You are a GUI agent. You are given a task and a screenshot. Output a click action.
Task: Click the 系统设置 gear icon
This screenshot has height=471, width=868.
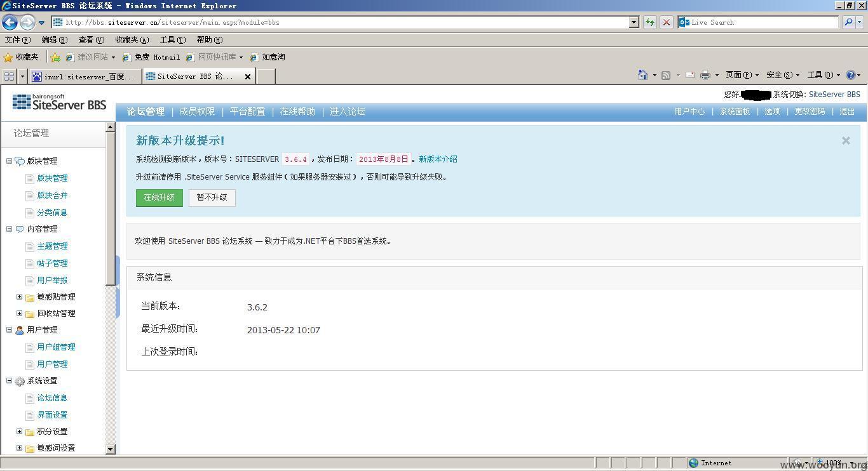pos(20,381)
